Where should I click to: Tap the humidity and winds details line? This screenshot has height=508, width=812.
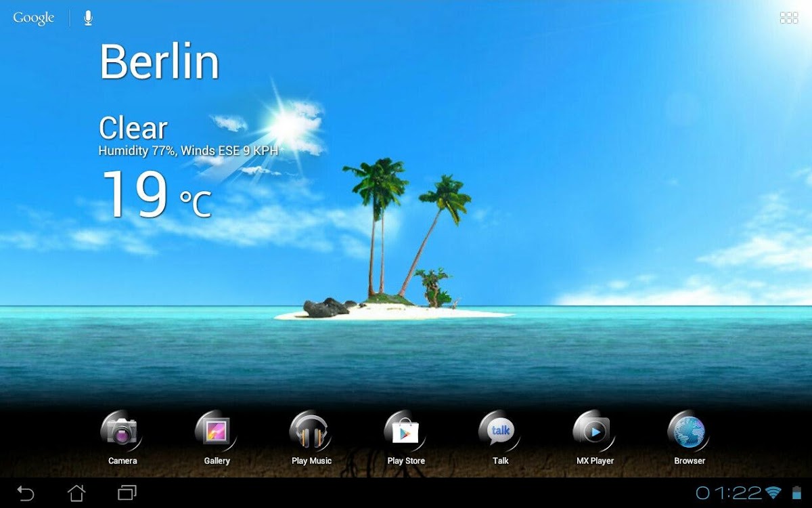(x=188, y=151)
